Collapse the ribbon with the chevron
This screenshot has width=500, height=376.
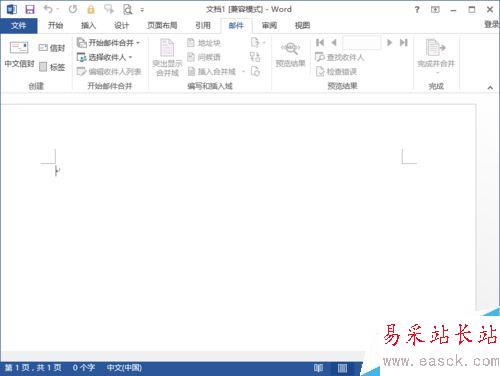pyautogui.click(x=490, y=88)
